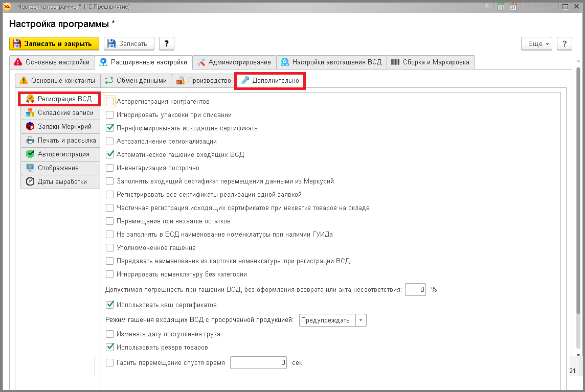Viewport: 585px width, 392px height.
Task: Click the award icon next to Регистрация ВСД
Action: point(30,99)
